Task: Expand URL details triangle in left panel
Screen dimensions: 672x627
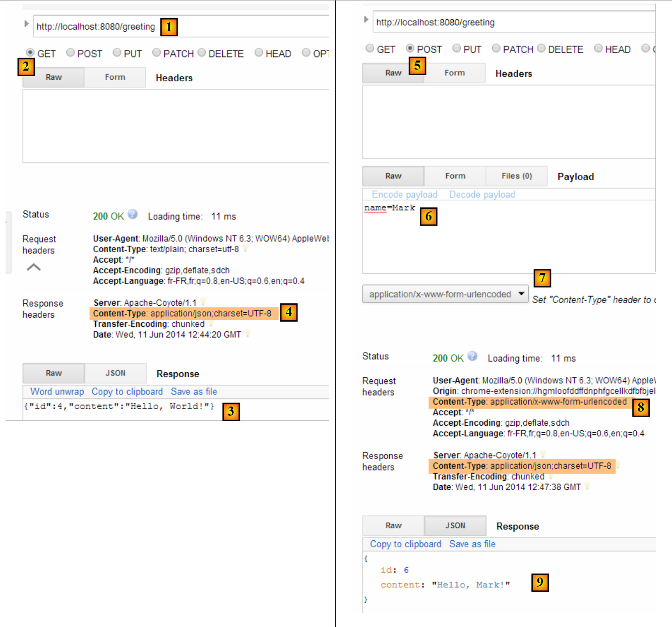Action: (26, 24)
